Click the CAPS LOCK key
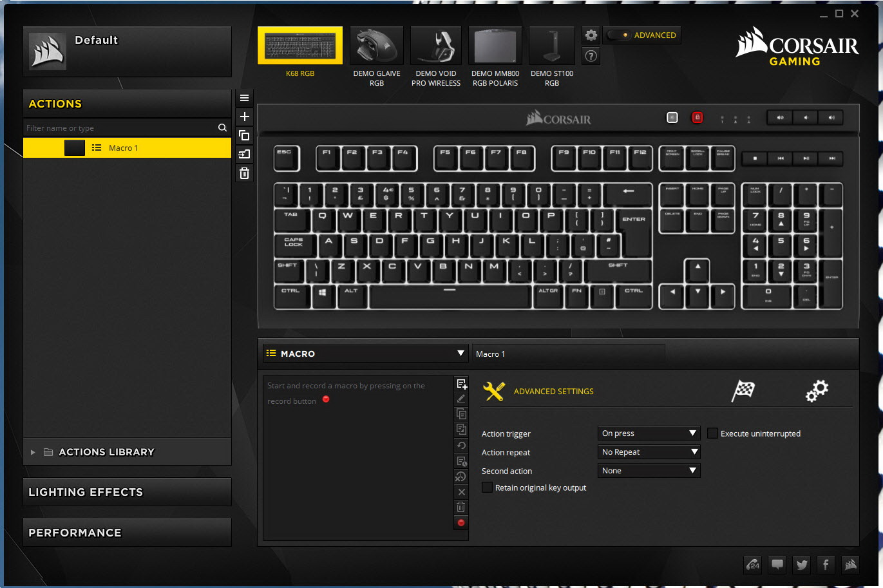Screen dimensions: 883x588 tap(294, 246)
